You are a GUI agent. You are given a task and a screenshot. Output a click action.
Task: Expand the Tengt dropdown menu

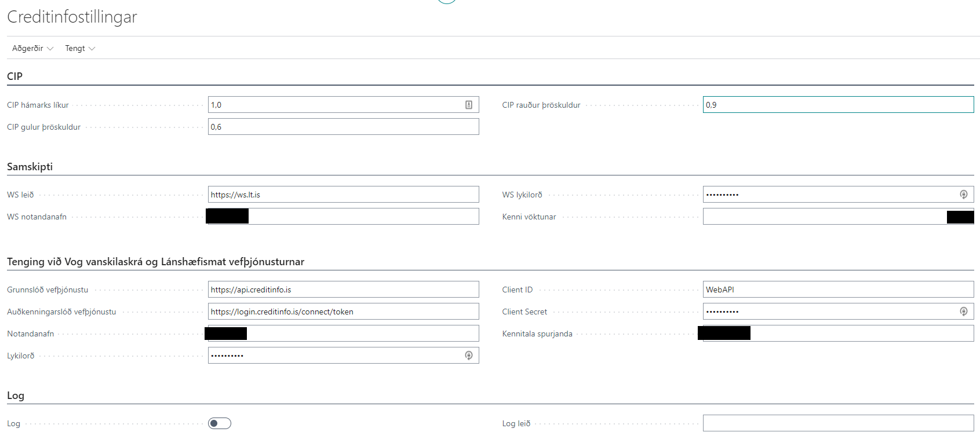click(79, 48)
